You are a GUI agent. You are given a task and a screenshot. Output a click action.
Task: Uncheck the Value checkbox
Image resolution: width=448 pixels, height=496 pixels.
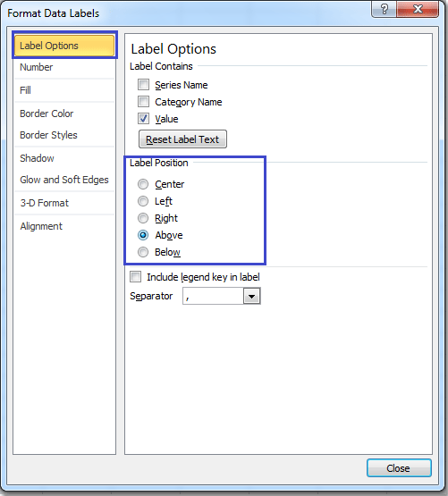tap(143, 119)
